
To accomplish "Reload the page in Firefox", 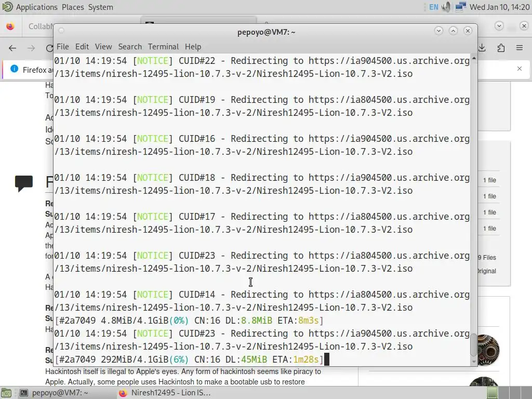I will pos(49,48).
